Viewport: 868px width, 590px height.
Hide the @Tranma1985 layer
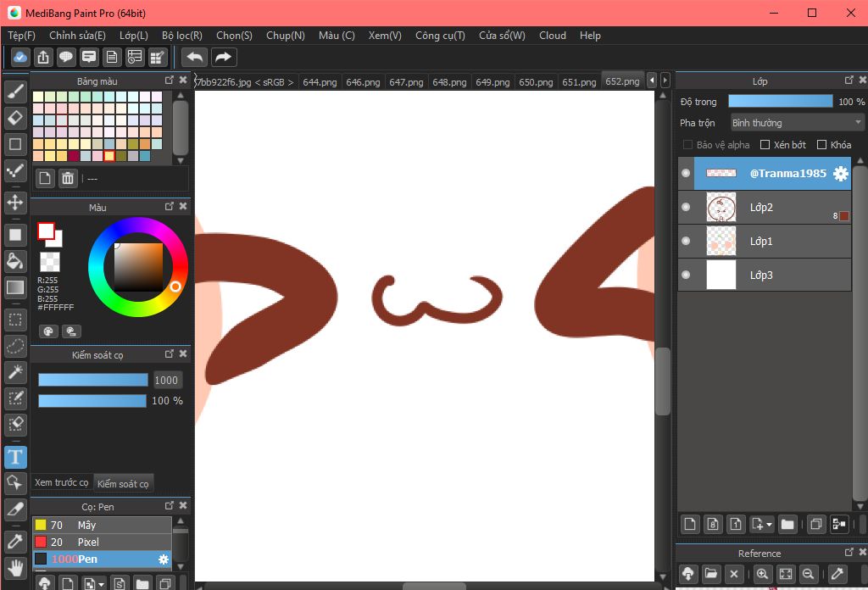coord(686,173)
